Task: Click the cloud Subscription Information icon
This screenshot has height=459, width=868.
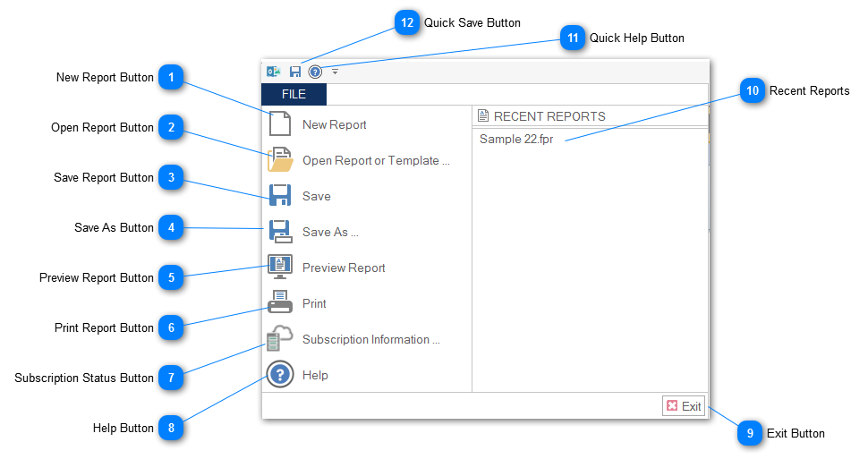Action: 280,339
